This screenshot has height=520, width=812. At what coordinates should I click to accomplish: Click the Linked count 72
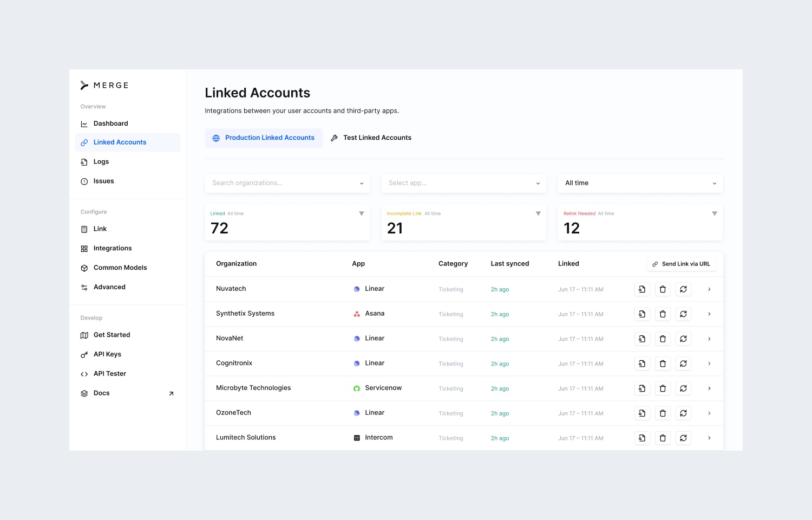(x=219, y=228)
